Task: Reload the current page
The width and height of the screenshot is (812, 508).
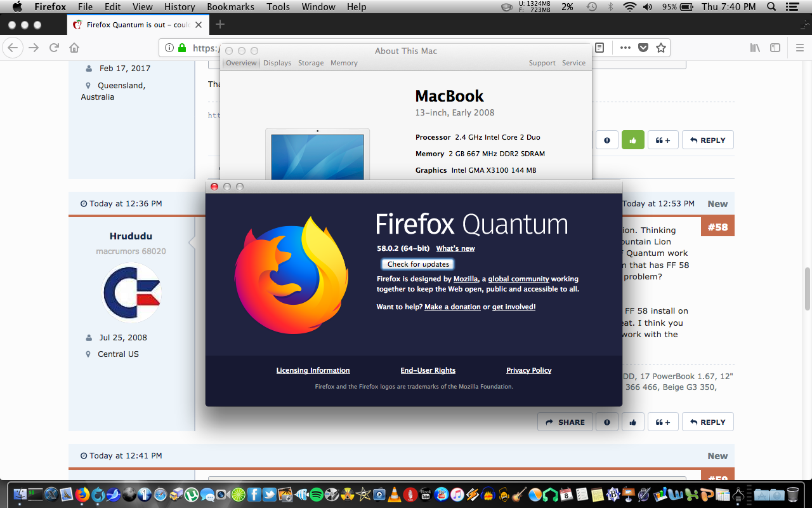Action: click(54, 48)
